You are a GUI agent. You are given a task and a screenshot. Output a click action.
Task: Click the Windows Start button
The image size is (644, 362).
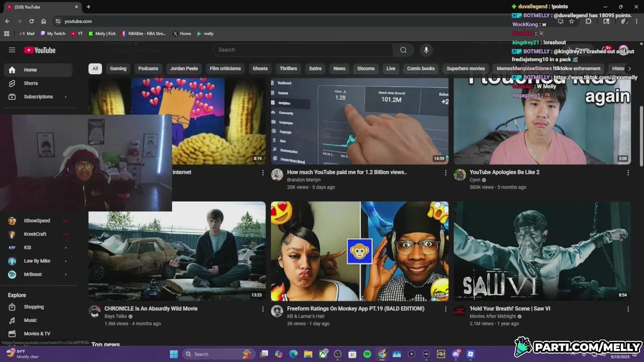pos(174,354)
